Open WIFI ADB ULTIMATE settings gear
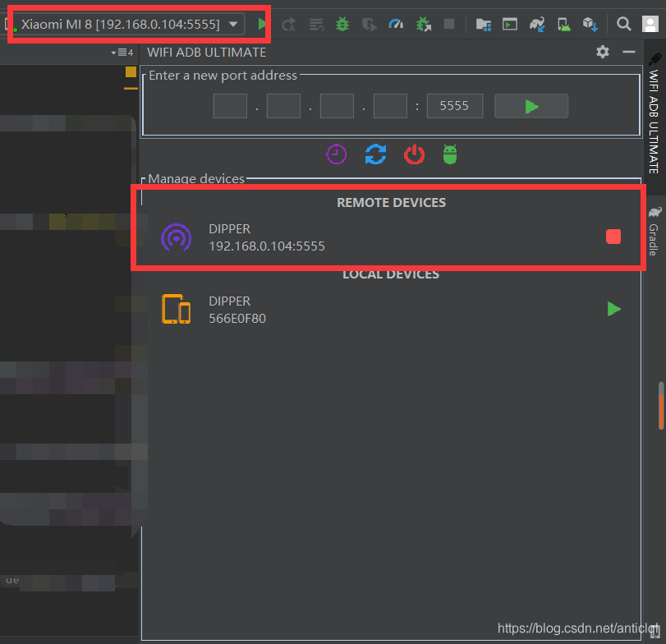The width and height of the screenshot is (666, 644). point(603,52)
